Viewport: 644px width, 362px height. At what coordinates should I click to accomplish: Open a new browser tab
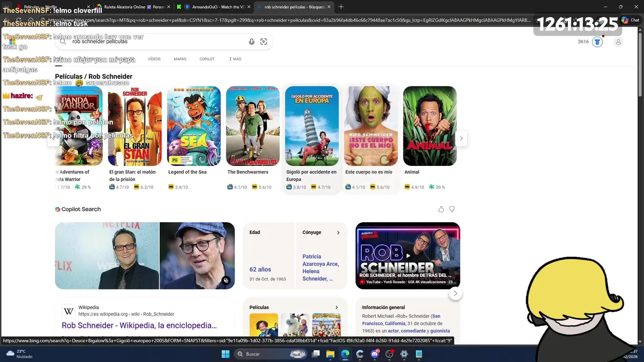pos(341,7)
